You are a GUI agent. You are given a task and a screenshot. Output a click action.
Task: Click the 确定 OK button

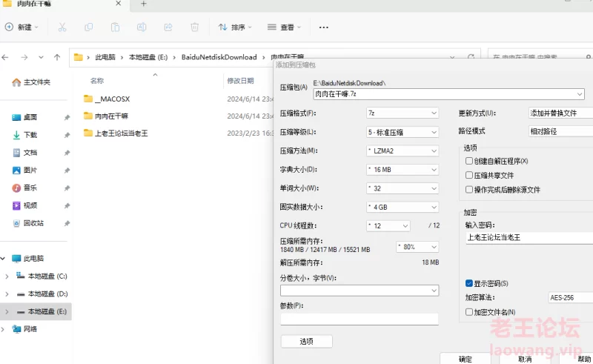pyautogui.click(x=466, y=359)
